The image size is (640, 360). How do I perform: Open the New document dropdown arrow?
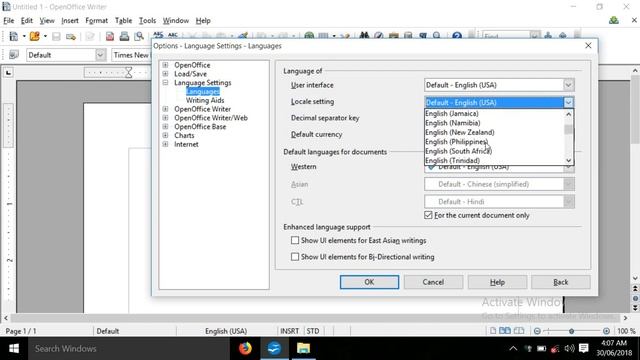pos(24,36)
